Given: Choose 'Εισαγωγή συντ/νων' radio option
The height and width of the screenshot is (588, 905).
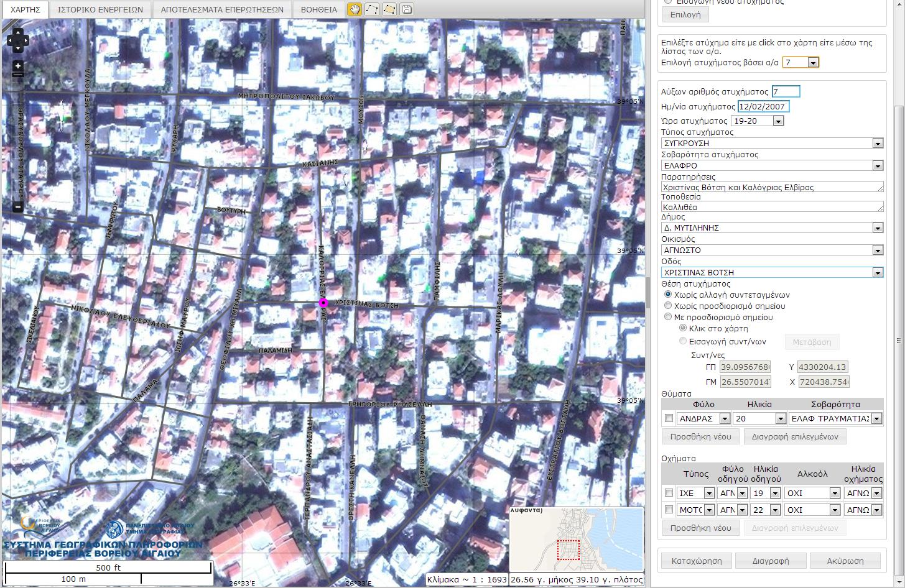Looking at the screenshot, I should coord(683,341).
